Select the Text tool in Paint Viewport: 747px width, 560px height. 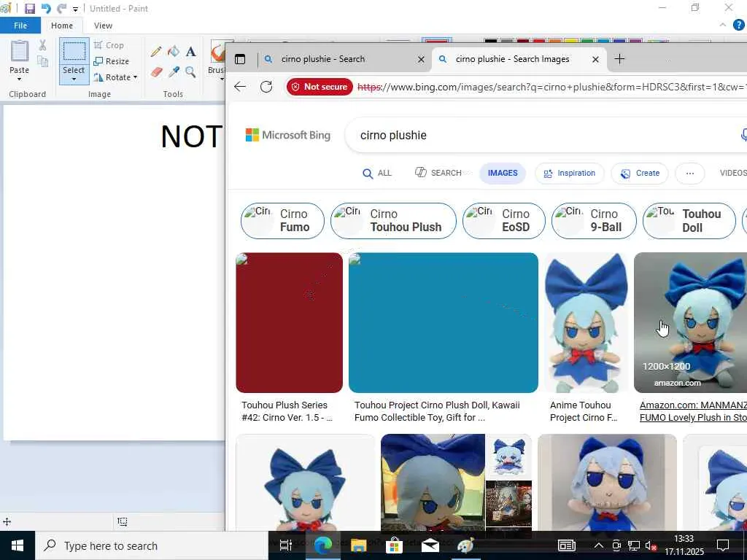(x=191, y=52)
